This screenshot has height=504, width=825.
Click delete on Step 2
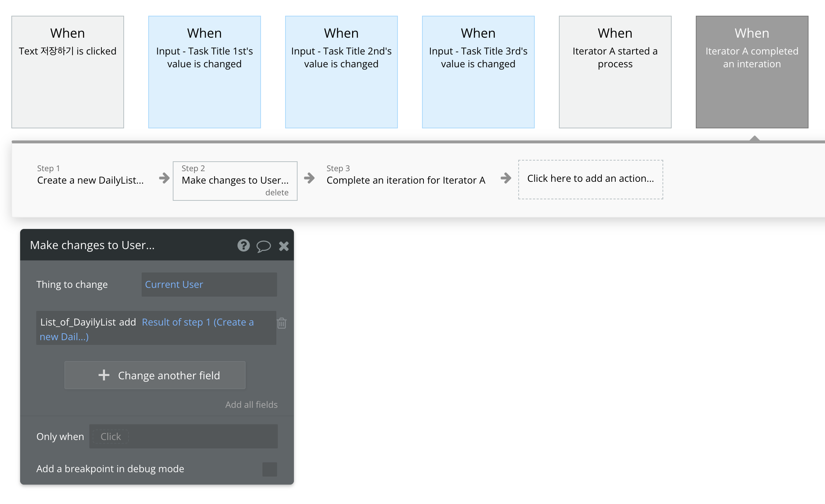coord(277,192)
